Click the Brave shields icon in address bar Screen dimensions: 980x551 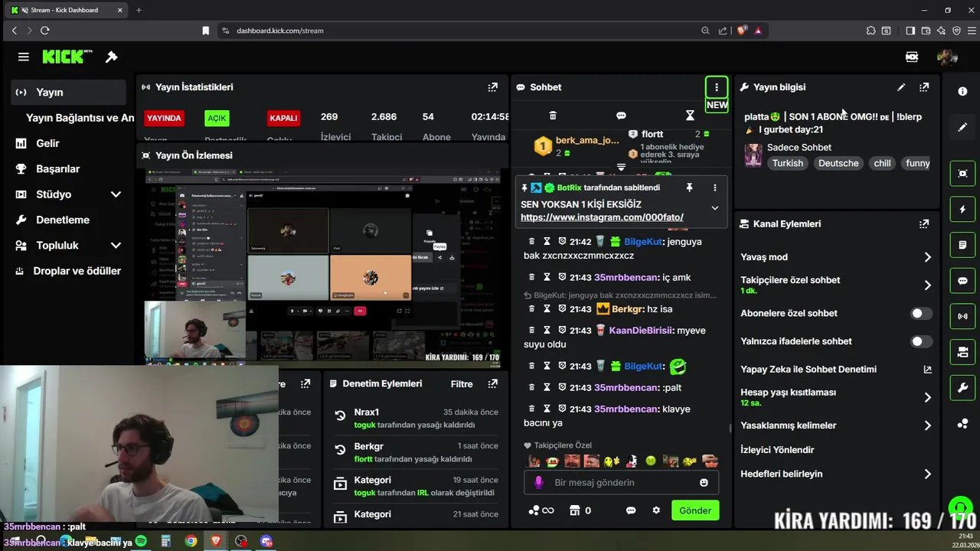click(x=741, y=31)
